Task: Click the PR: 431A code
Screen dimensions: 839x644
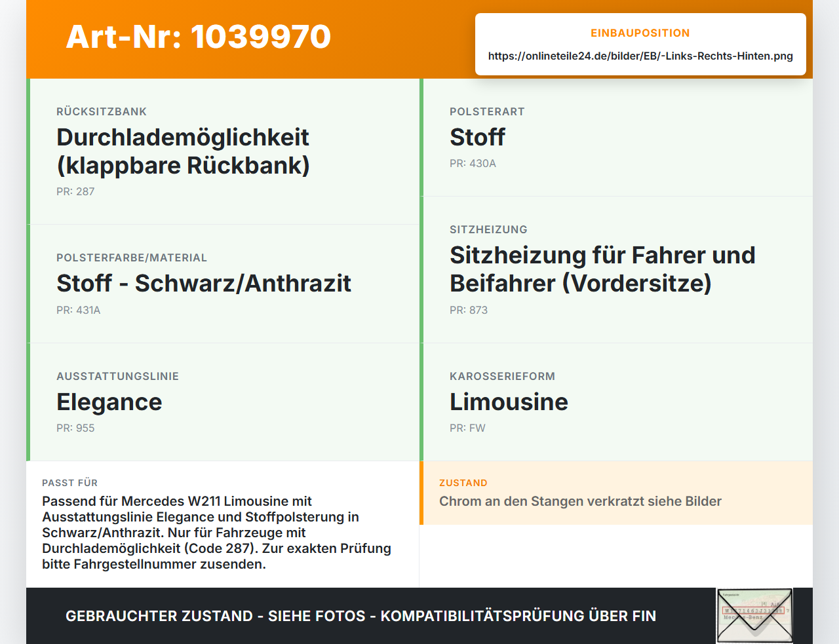Action: click(x=79, y=310)
